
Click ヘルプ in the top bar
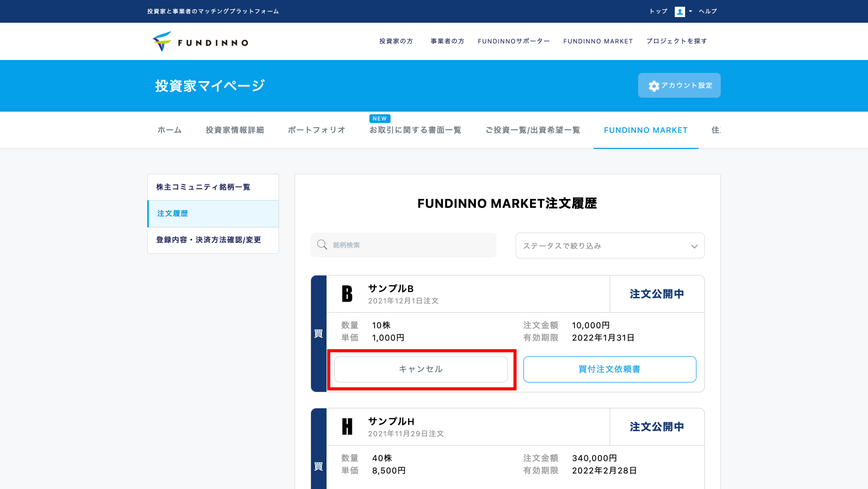pyautogui.click(x=708, y=11)
